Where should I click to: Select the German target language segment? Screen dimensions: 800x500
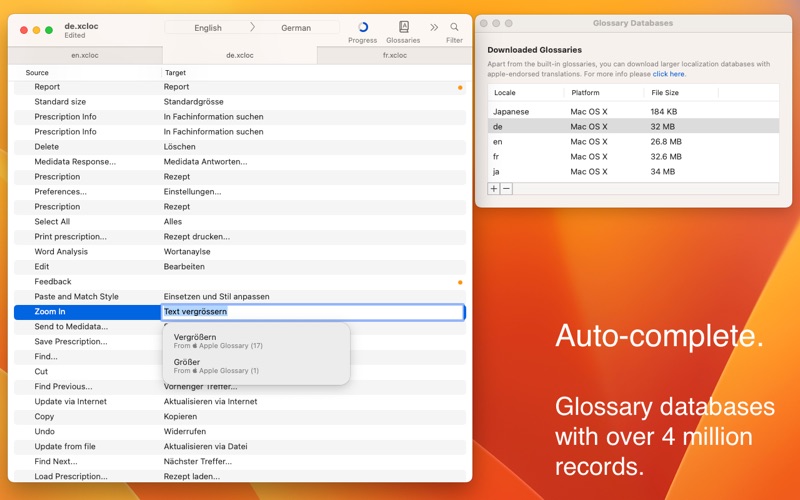point(296,28)
